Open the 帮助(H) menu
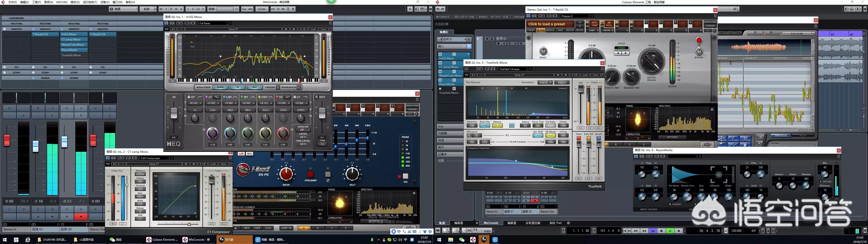868x244 pixels. pos(130,2)
